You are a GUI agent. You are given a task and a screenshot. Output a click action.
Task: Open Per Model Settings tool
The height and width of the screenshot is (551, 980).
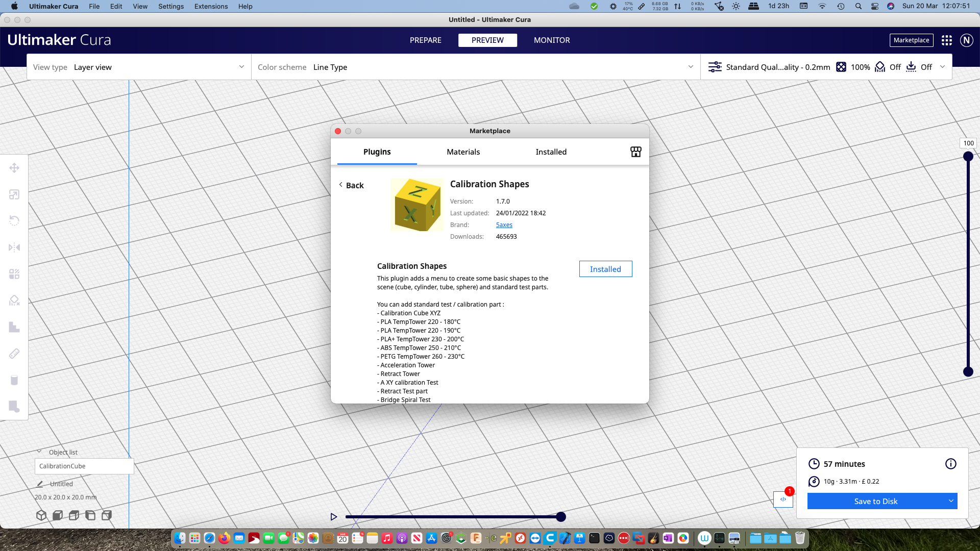14,273
